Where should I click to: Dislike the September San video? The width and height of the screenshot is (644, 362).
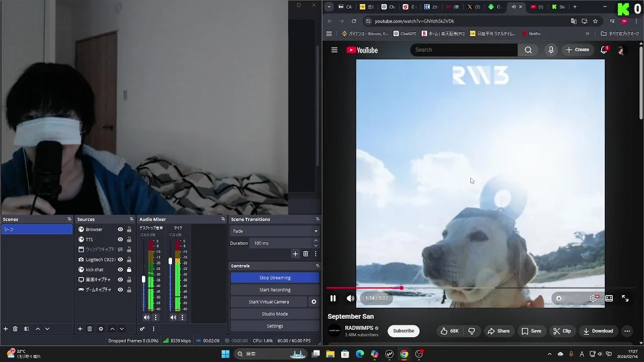(471, 331)
